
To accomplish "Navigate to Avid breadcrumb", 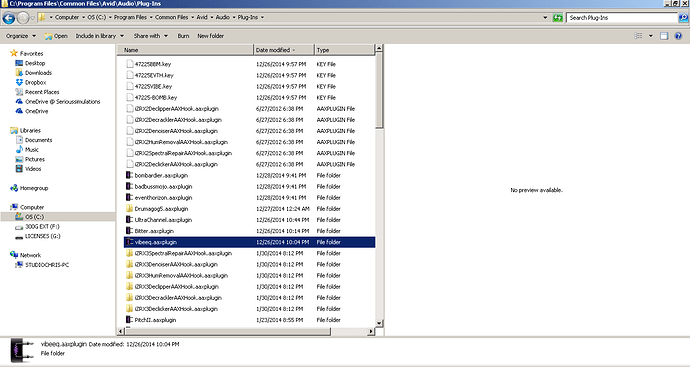I will pos(202,18).
